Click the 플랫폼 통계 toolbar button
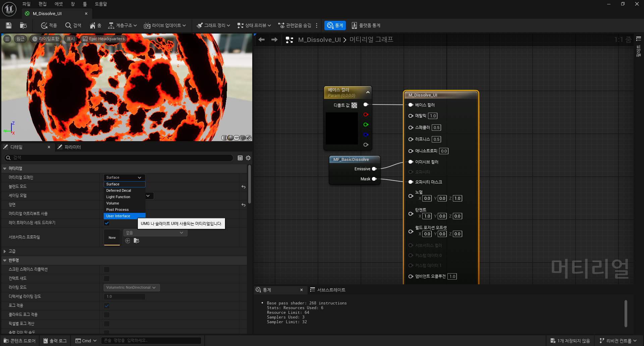The image size is (644, 346). pyautogui.click(x=366, y=25)
